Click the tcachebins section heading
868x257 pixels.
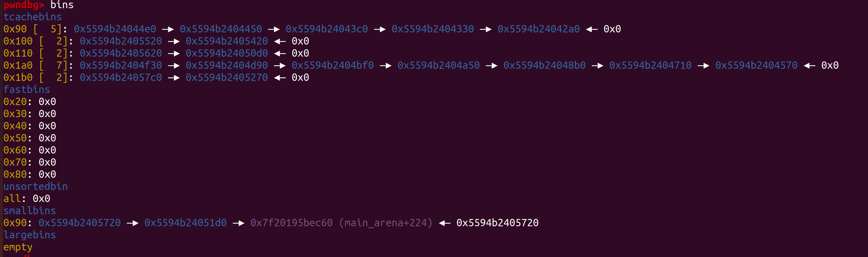[32, 17]
